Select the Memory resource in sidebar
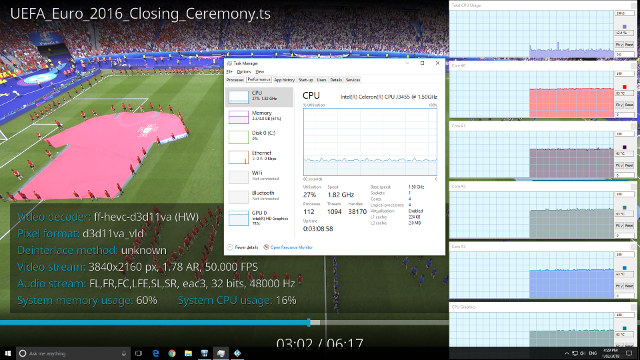Viewport: 640px width, 360px height. [x=259, y=117]
